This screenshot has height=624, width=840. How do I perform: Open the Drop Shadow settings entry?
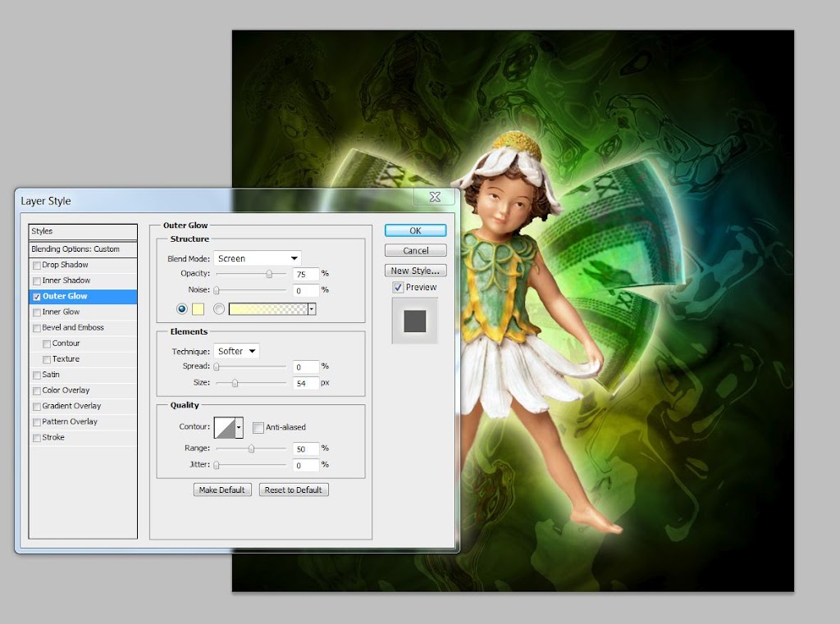[x=83, y=265]
